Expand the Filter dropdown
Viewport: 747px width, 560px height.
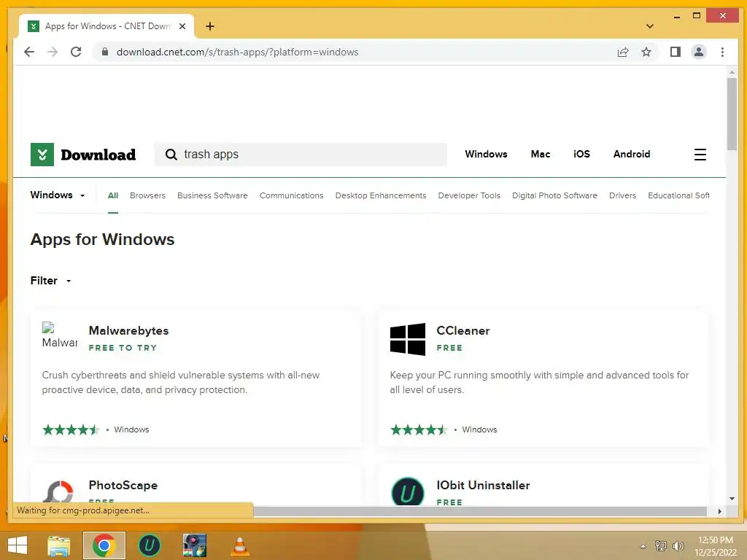coord(50,281)
